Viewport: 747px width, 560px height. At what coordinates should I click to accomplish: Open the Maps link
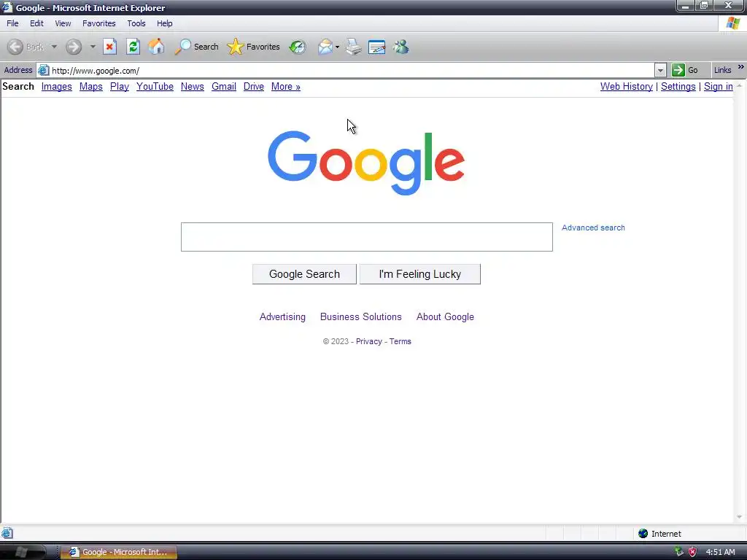coord(91,87)
